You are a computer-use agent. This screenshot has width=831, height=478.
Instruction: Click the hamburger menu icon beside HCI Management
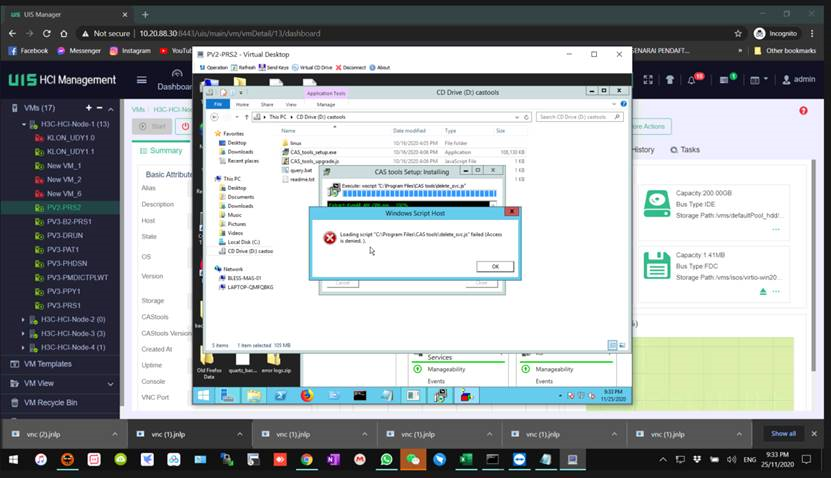142,80
